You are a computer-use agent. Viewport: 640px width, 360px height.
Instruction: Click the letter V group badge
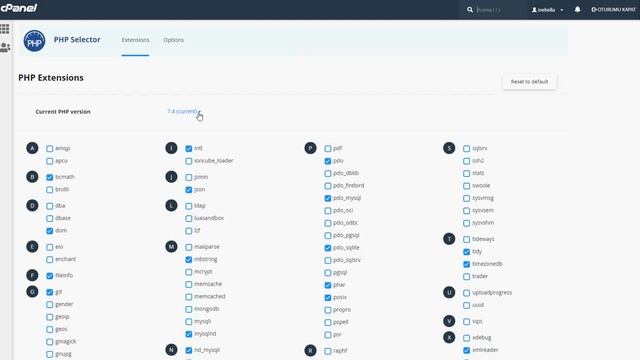point(449,321)
